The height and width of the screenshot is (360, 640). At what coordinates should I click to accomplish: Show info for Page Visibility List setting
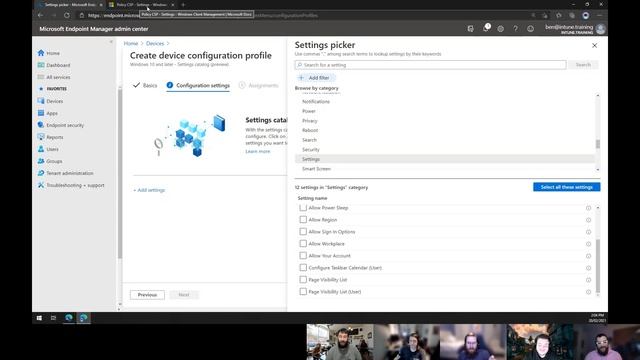coord(588,280)
